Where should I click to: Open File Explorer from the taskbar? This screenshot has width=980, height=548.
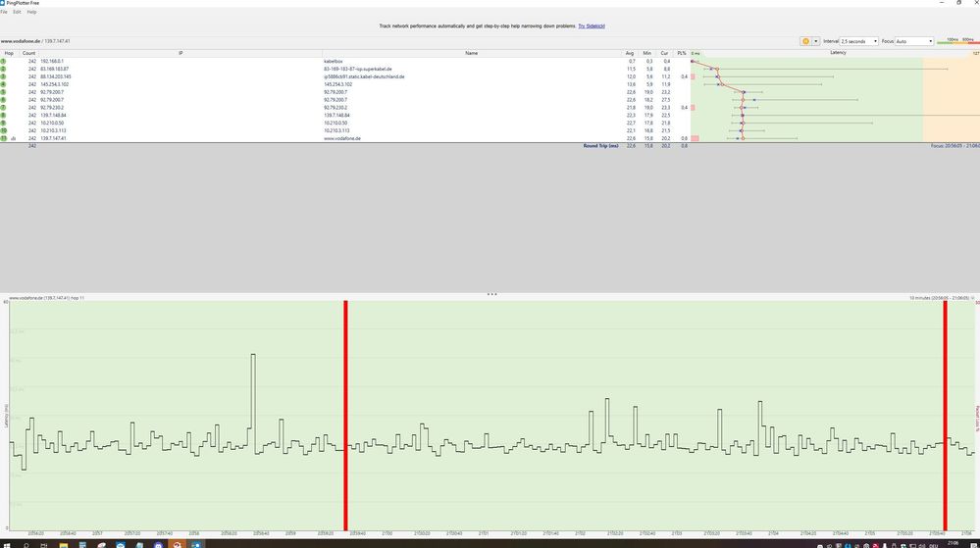click(63, 545)
